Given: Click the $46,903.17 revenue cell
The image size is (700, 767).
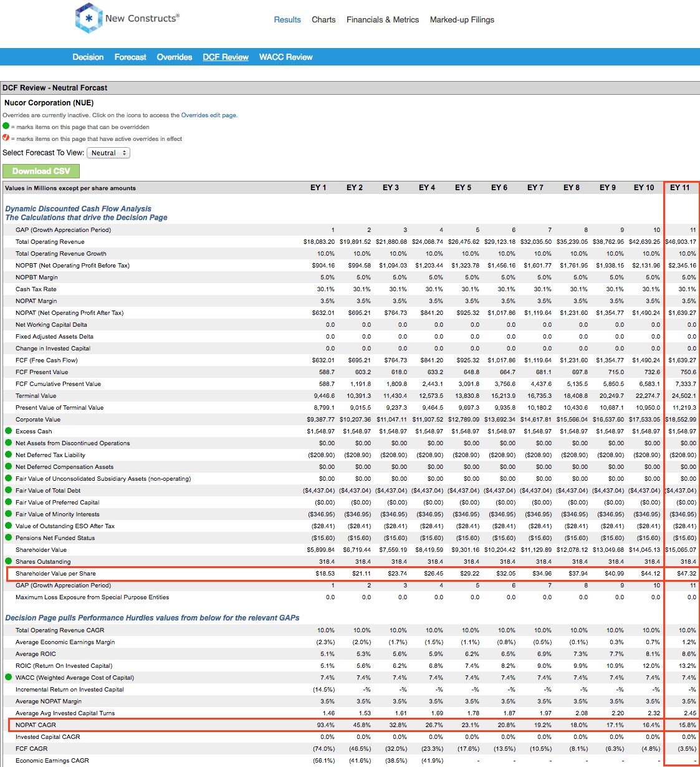Looking at the screenshot, I should tap(681, 241).
